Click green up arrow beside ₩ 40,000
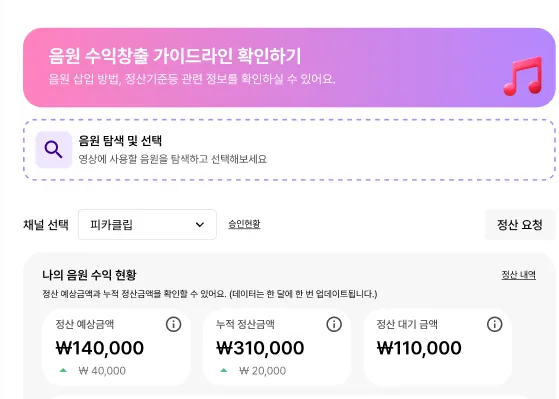Screen dimensions: 559x399 tap(63, 370)
